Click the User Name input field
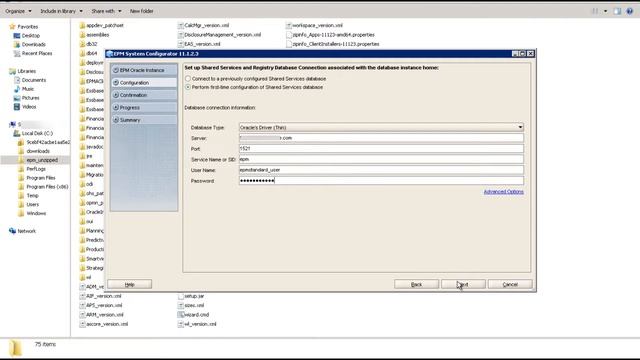 tap(381, 170)
